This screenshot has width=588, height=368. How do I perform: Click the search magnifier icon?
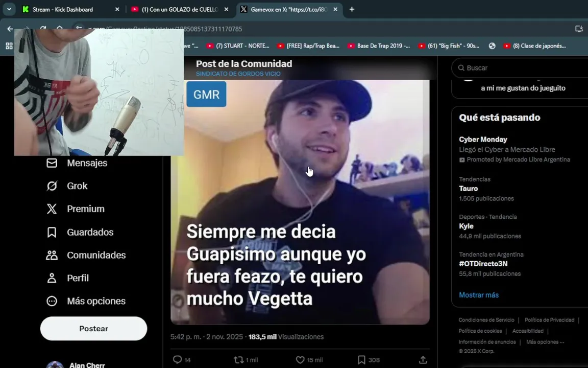coord(461,68)
